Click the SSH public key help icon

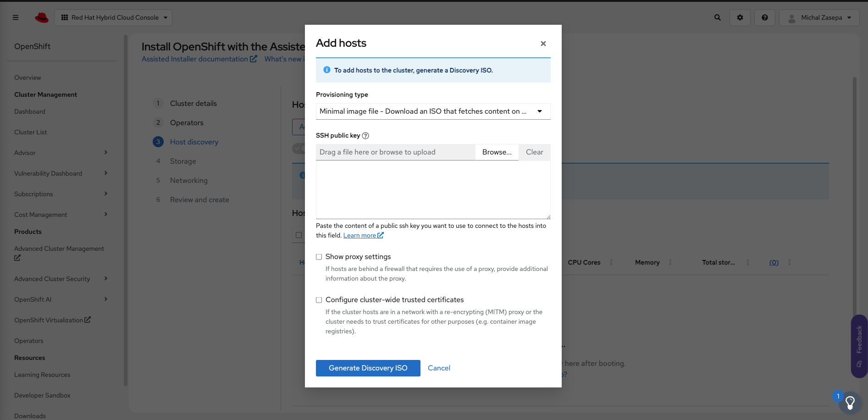point(365,135)
